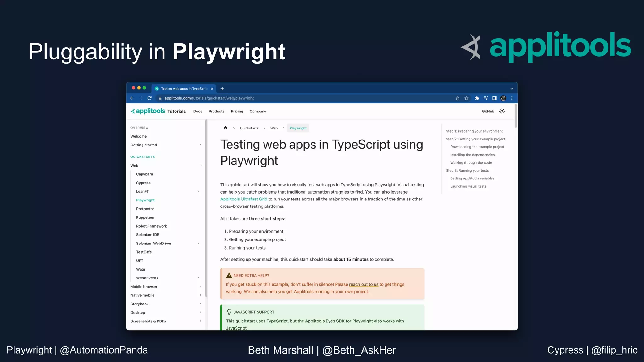Follow the Applitools Ultrafast Grid link

click(x=244, y=199)
